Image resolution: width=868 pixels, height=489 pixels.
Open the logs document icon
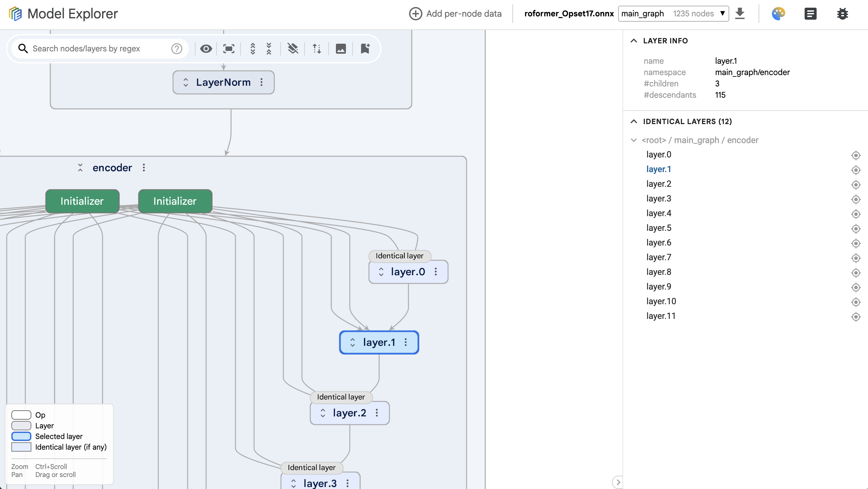pyautogui.click(x=810, y=13)
